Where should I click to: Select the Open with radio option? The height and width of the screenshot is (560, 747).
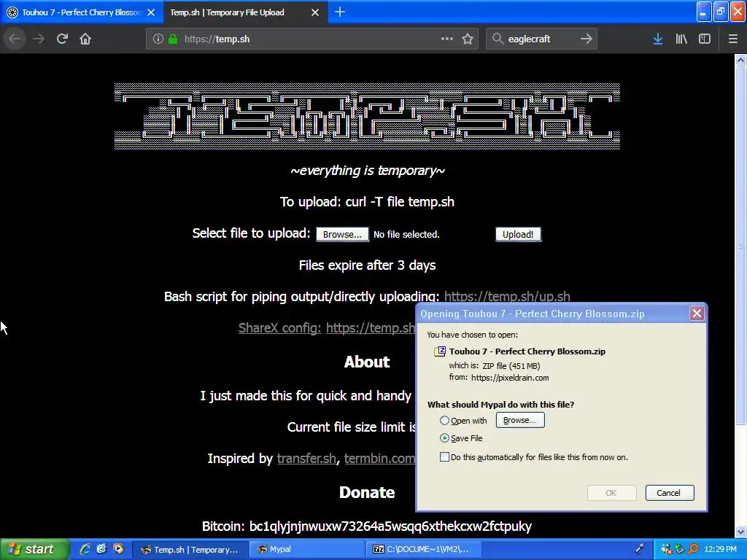pos(444,421)
